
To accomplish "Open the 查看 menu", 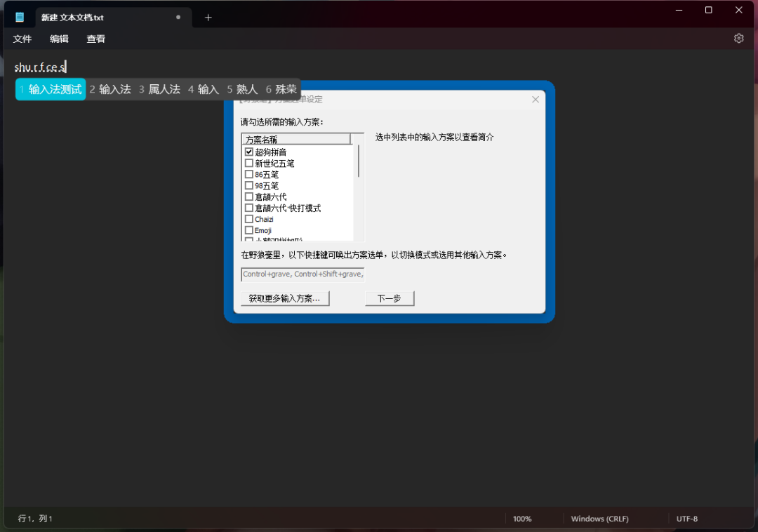I will pos(95,39).
